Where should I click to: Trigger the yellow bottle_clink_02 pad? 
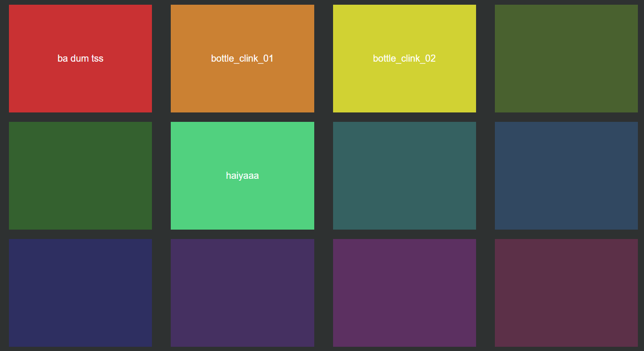(x=405, y=58)
